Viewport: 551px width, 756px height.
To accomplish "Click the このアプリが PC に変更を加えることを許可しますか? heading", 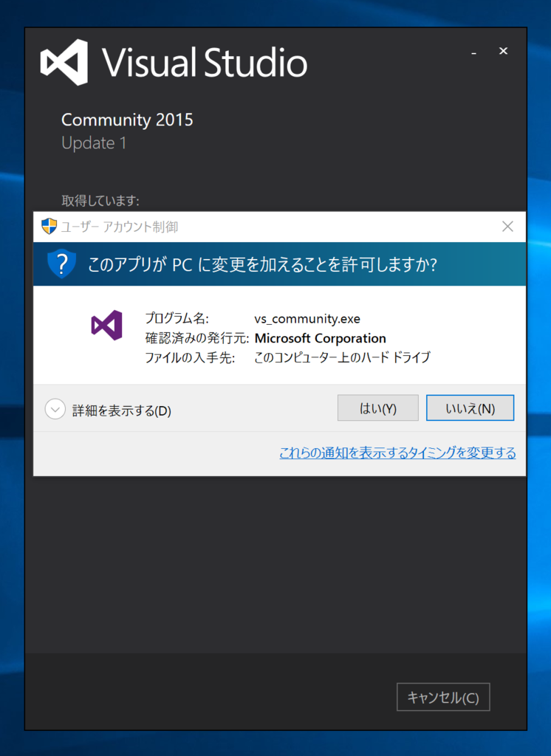I will (262, 264).
